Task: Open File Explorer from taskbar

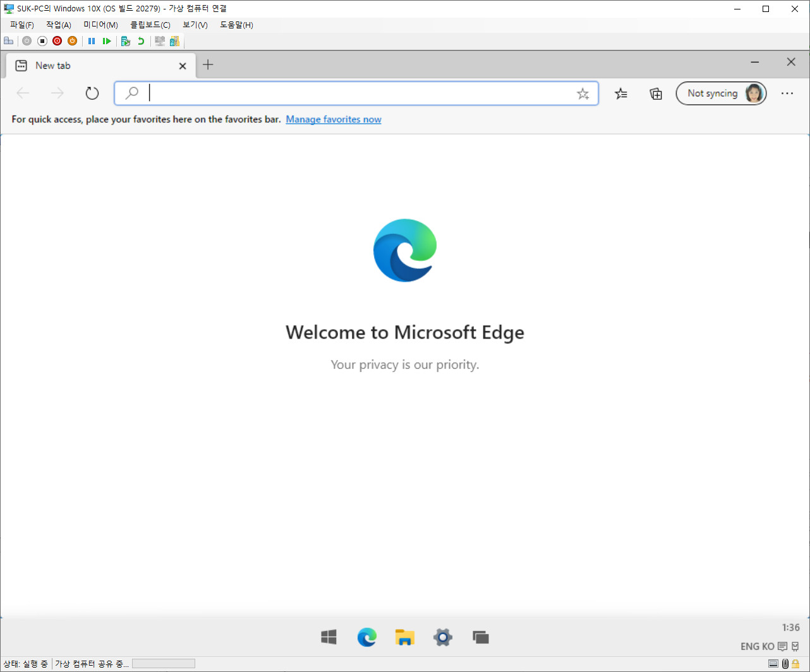Action: 405,637
